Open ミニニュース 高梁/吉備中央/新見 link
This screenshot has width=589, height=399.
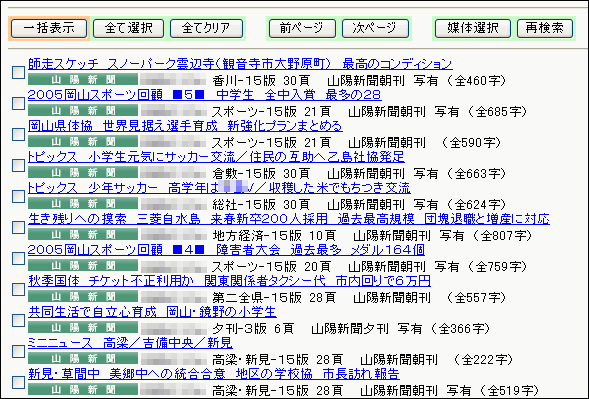coord(130,343)
